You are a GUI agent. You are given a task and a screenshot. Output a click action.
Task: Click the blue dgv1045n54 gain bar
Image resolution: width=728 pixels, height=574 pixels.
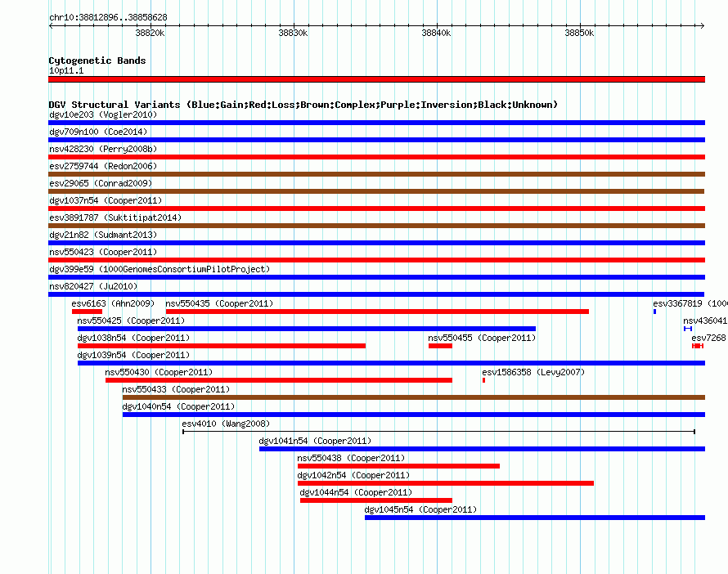[x=535, y=518]
